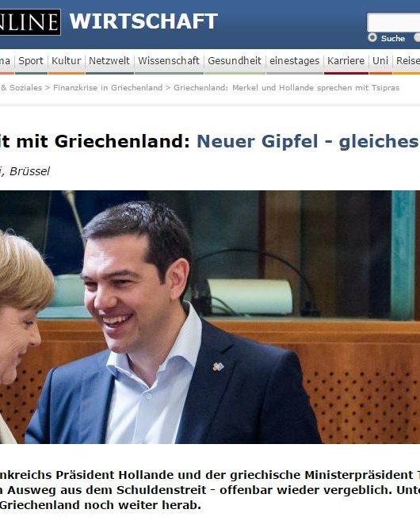The image size is (420, 517).
Task: Focus the search input field
Action: [394, 22]
